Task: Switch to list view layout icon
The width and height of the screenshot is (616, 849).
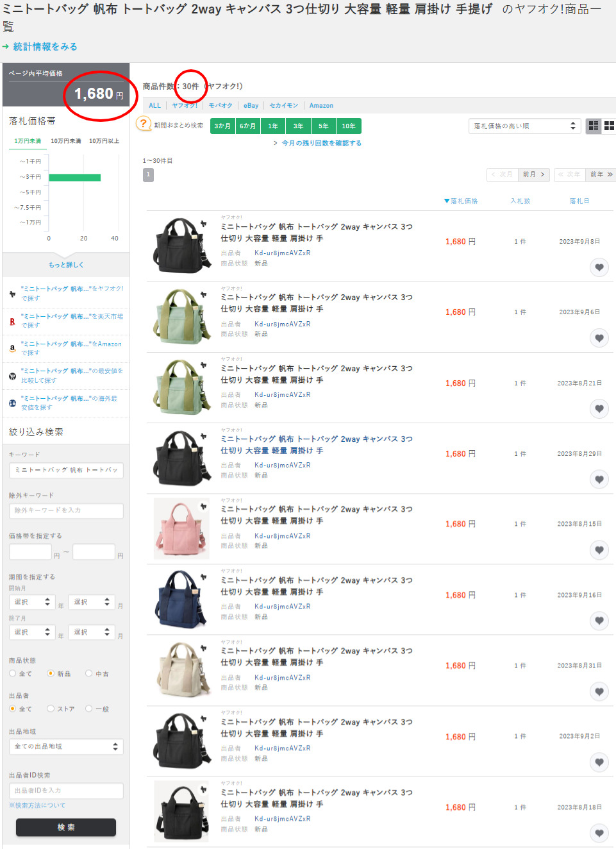Action: coord(594,126)
